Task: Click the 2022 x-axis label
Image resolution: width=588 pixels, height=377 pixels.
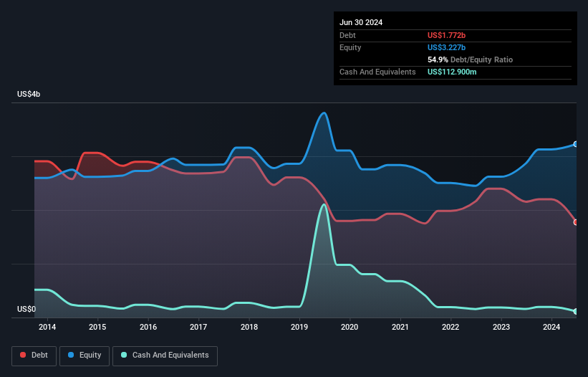Action: tap(450, 327)
